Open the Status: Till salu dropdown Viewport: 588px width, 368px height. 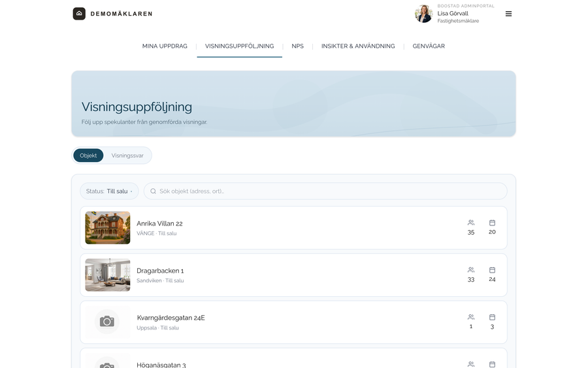[x=109, y=192]
